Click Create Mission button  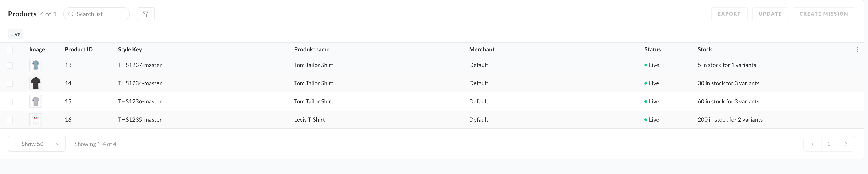pos(823,14)
